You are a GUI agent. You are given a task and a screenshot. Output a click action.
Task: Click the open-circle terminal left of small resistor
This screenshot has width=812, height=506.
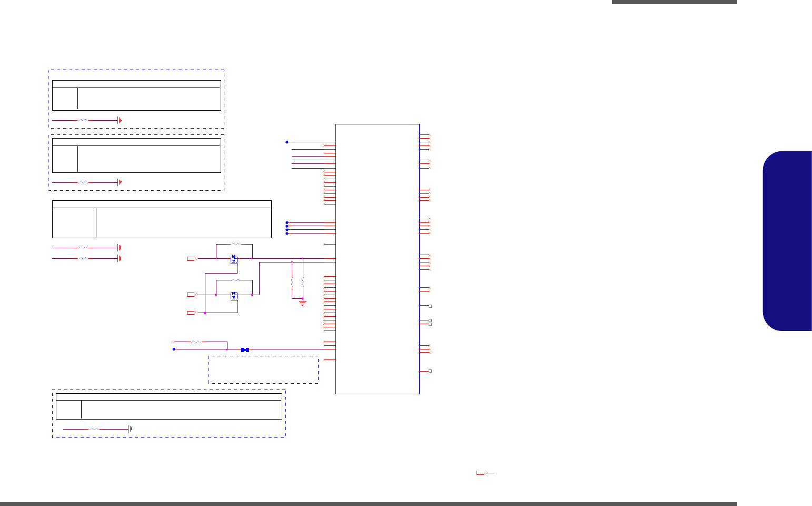[173, 342]
